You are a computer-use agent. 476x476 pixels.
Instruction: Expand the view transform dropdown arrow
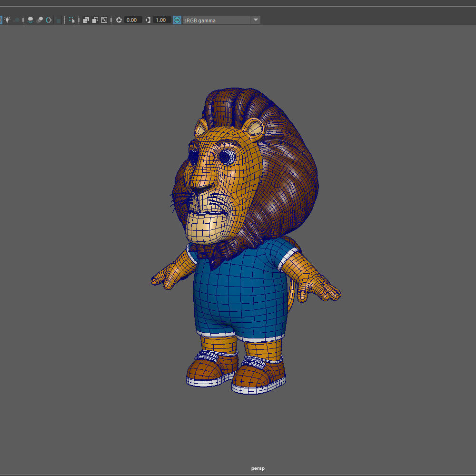pyautogui.click(x=256, y=20)
